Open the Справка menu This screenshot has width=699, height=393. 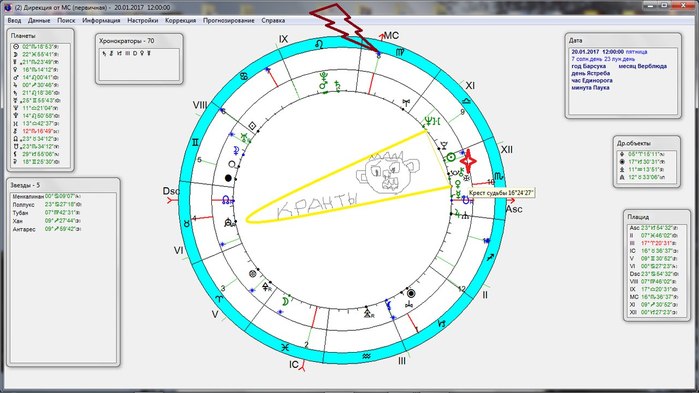273,20
